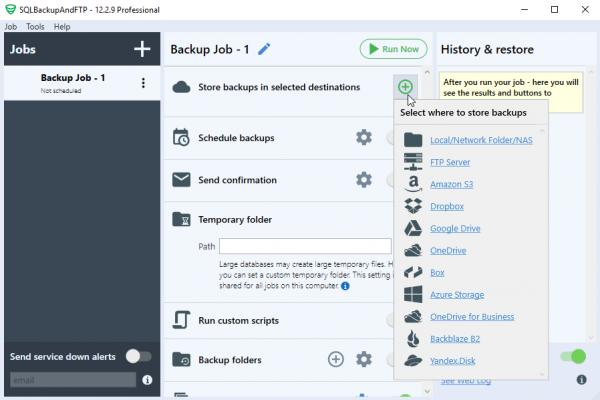Click the plus icon to add new job
The height and width of the screenshot is (400, 600).
pos(142,49)
